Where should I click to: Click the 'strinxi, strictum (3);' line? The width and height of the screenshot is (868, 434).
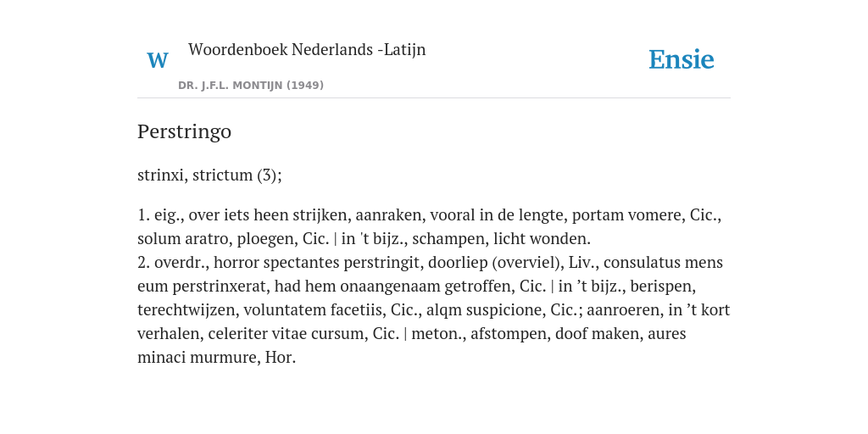[x=209, y=175]
